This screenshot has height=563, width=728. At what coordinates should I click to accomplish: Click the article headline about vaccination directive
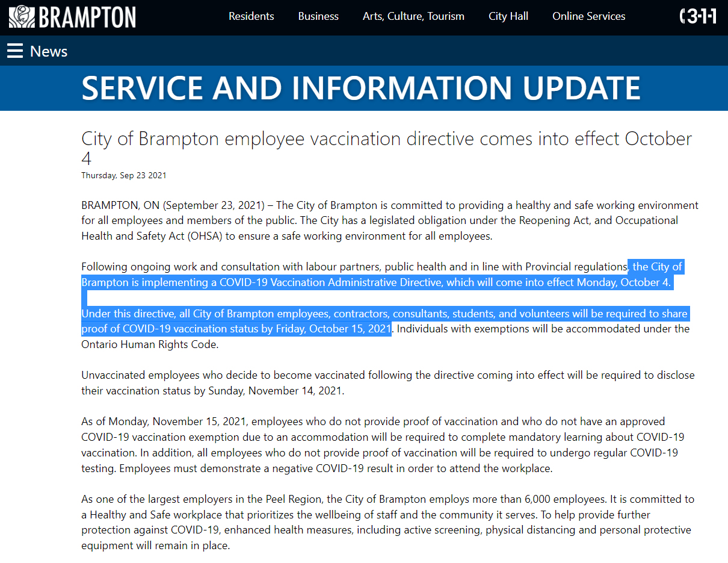click(387, 148)
